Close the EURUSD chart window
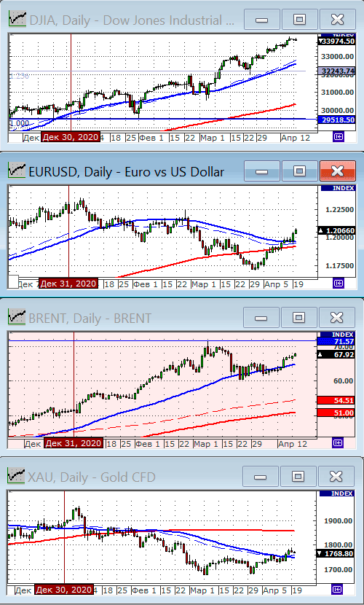364x605 pixels. 337,171
